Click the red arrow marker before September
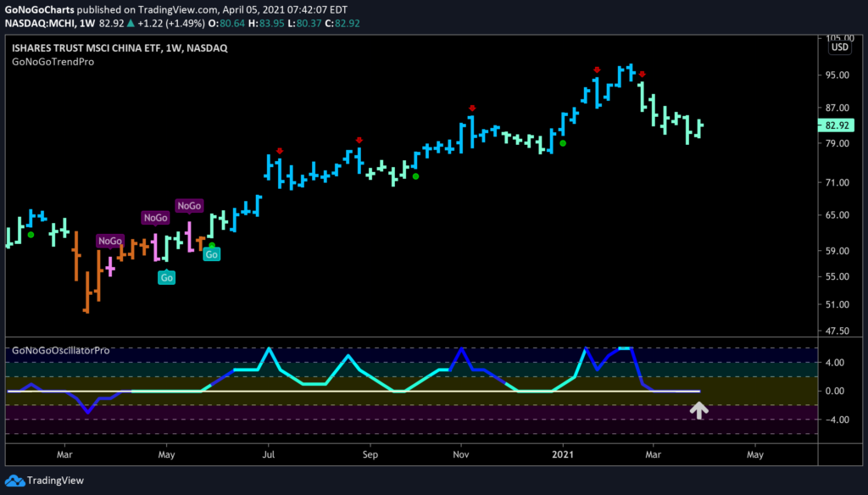Screen dimensions: 868x495 coord(359,141)
